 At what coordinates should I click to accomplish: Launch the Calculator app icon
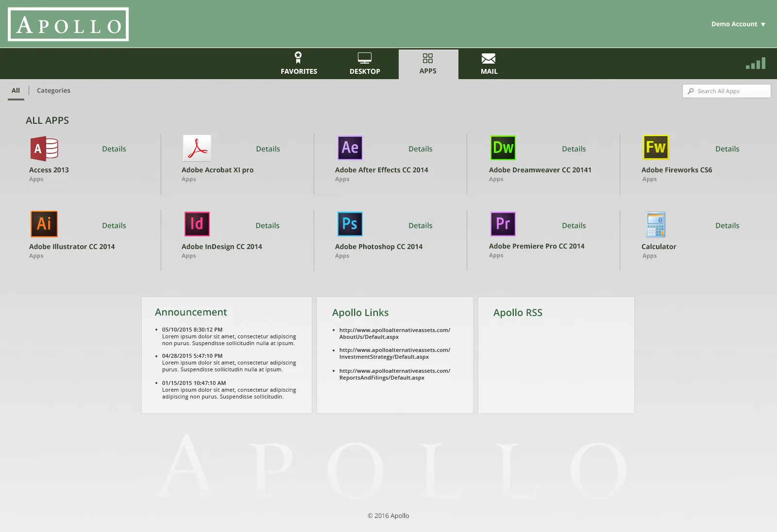tap(656, 224)
